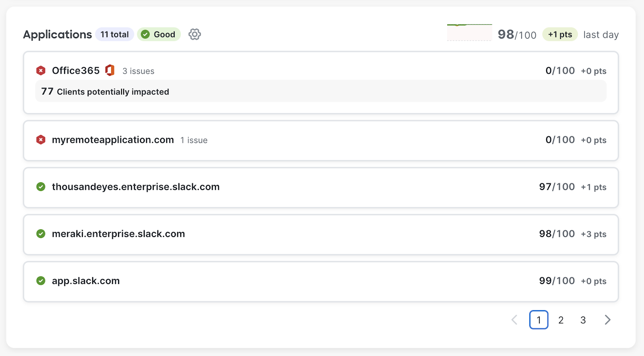
Task: Go to the previous page with left chevron
Action: [514, 320]
